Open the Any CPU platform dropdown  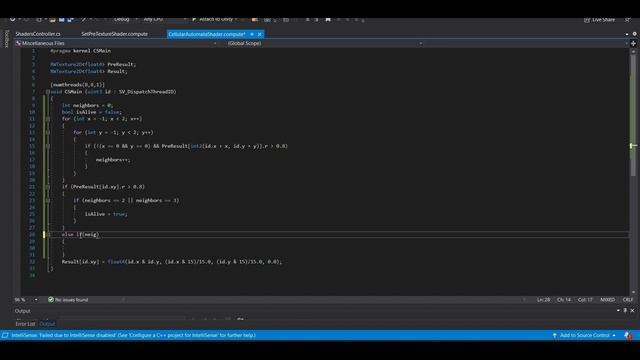click(x=164, y=19)
